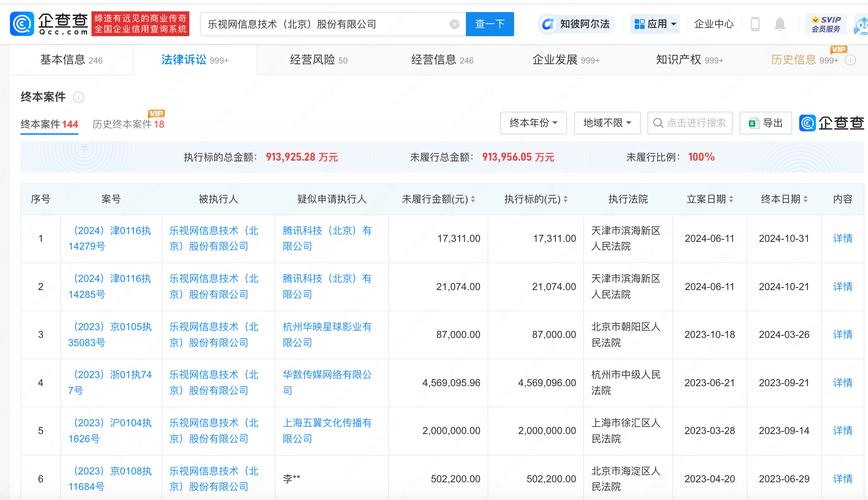Click filing date 2023-10-18 cell
Viewport: 868px width, 500px height.
pos(710,335)
